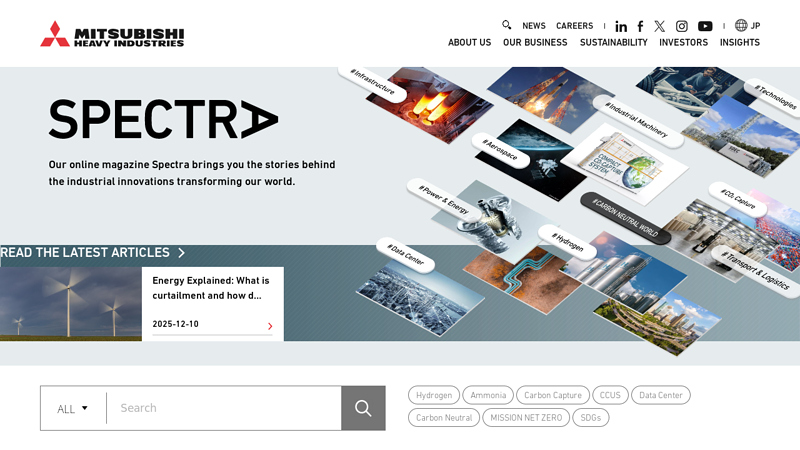Open CAREERS in top navigation

point(574,26)
